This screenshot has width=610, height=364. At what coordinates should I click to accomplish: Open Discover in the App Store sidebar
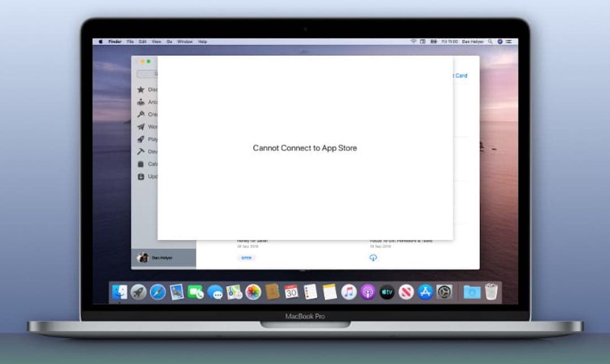click(x=149, y=89)
